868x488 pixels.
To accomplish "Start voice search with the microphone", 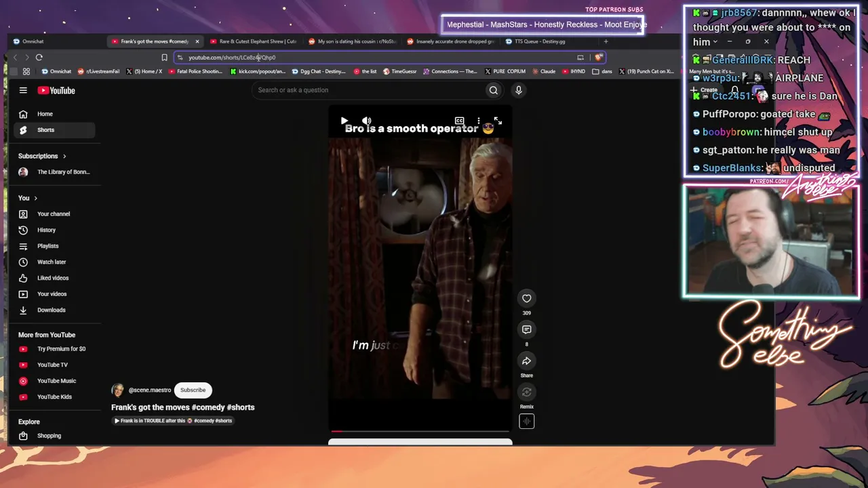I will [x=519, y=90].
